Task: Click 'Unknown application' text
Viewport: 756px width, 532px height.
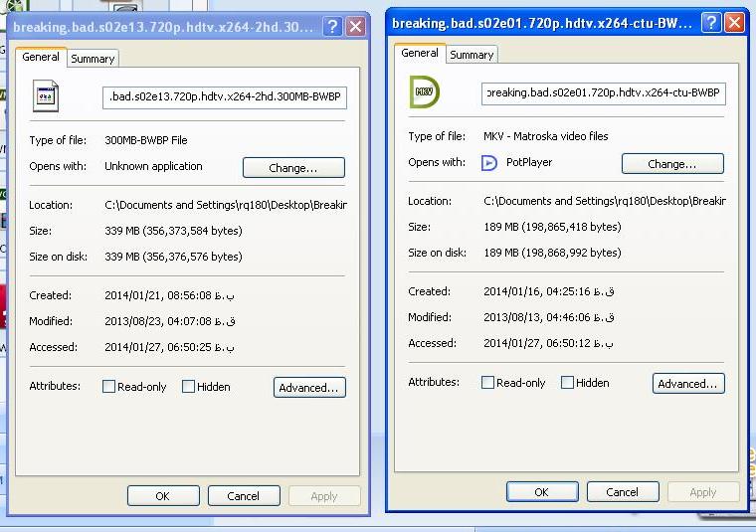Action: pyautogui.click(x=153, y=166)
